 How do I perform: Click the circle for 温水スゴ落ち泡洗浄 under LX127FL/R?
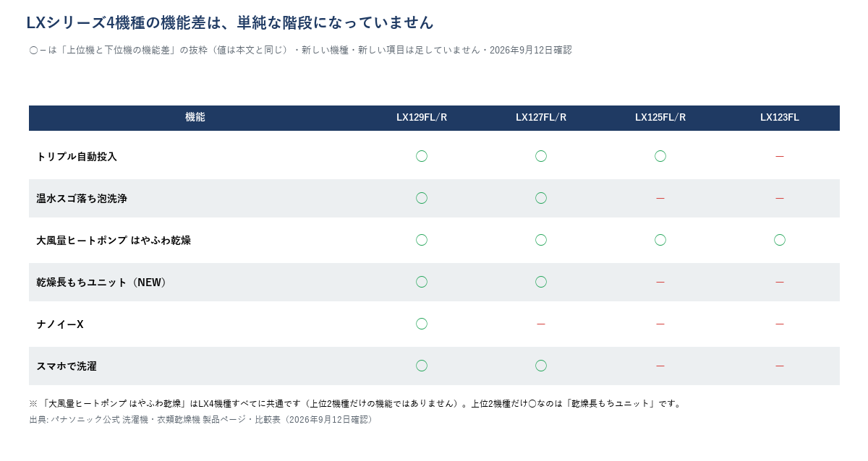point(541,198)
